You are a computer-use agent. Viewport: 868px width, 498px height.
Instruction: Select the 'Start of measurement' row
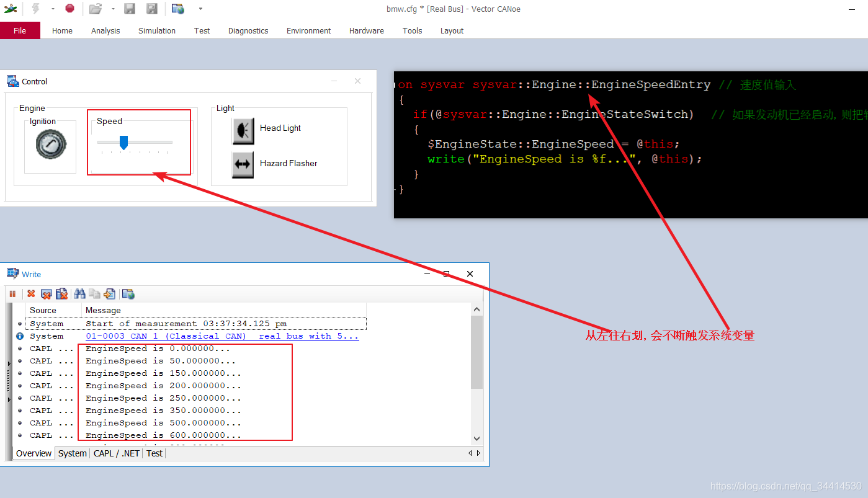195,324
